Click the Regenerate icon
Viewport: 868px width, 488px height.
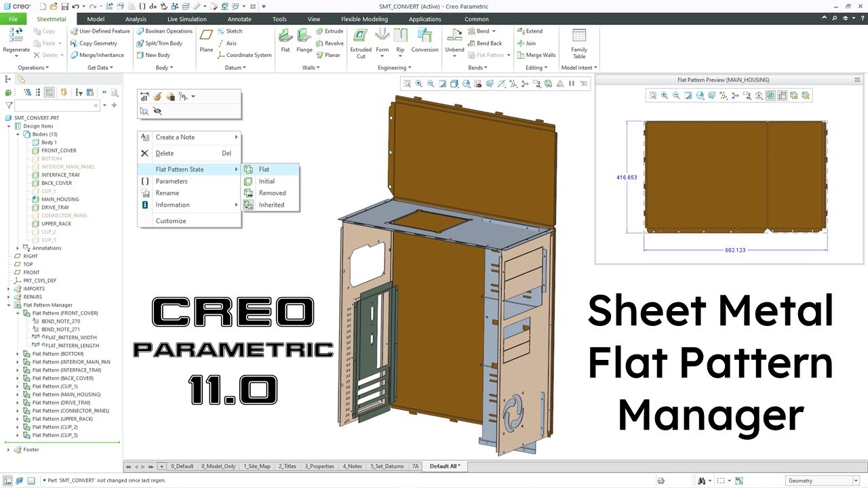point(16,36)
